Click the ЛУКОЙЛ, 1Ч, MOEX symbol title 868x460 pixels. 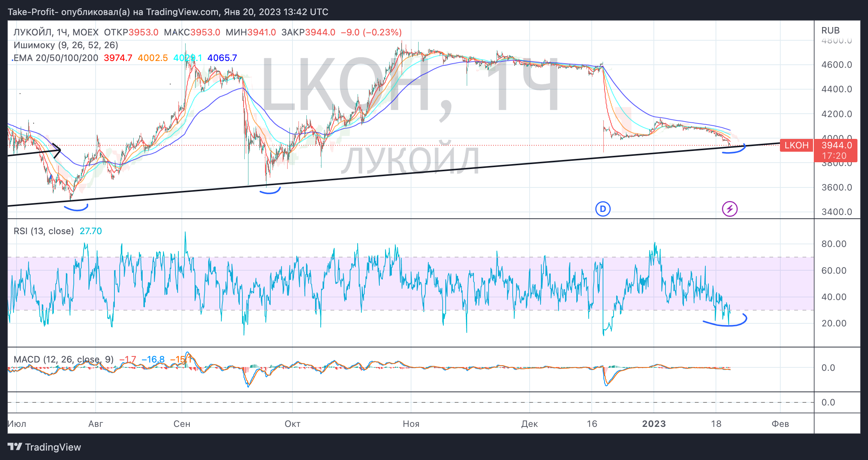click(56, 32)
